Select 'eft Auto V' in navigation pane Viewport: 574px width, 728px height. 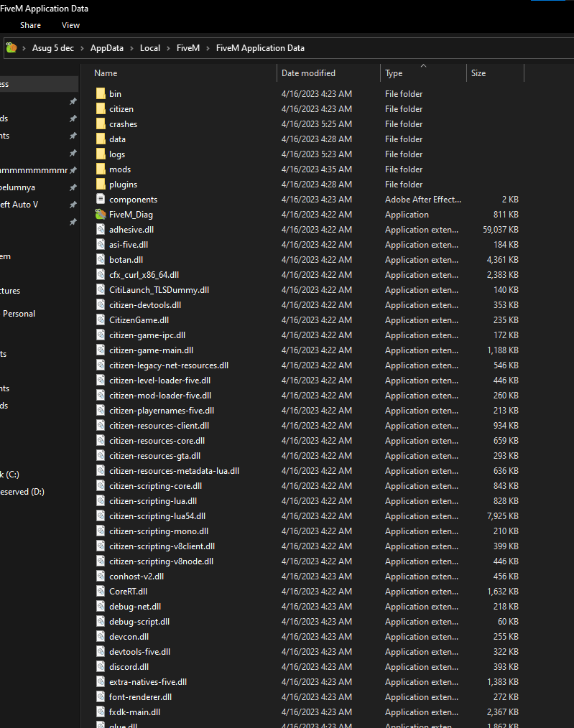click(19, 205)
